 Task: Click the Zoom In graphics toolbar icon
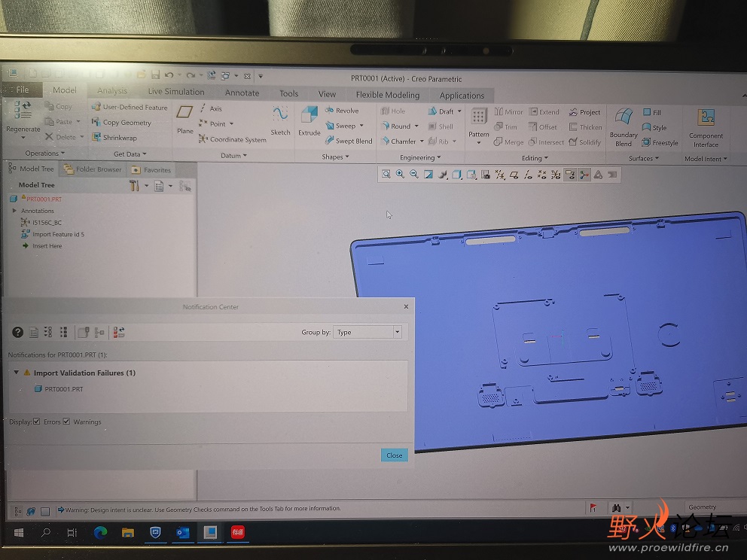(x=400, y=175)
